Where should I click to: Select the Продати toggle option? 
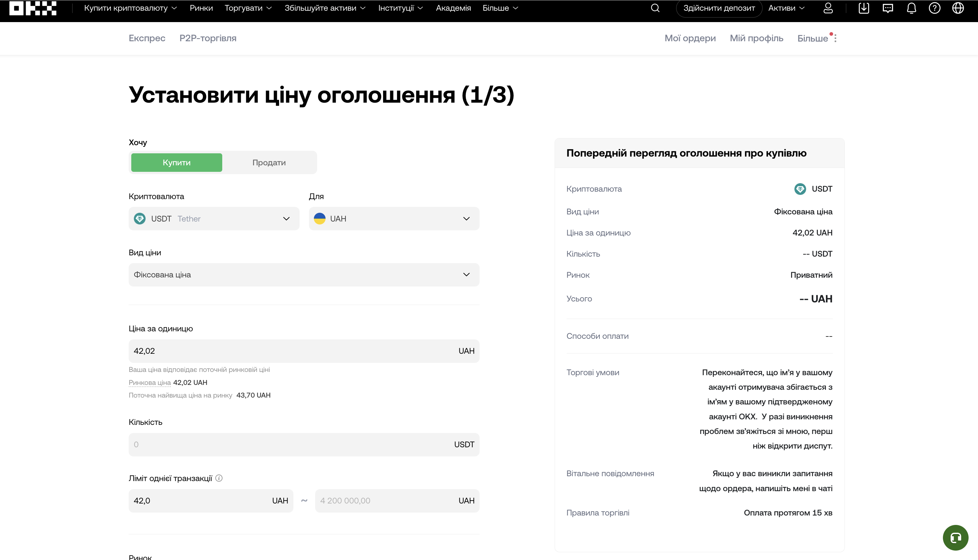(269, 162)
